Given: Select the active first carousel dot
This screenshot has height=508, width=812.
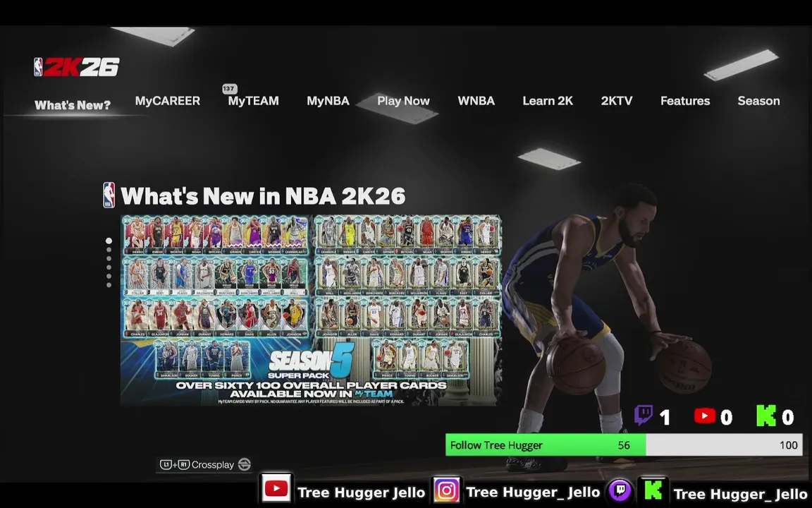Looking at the screenshot, I should pyautogui.click(x=109, y=241).
